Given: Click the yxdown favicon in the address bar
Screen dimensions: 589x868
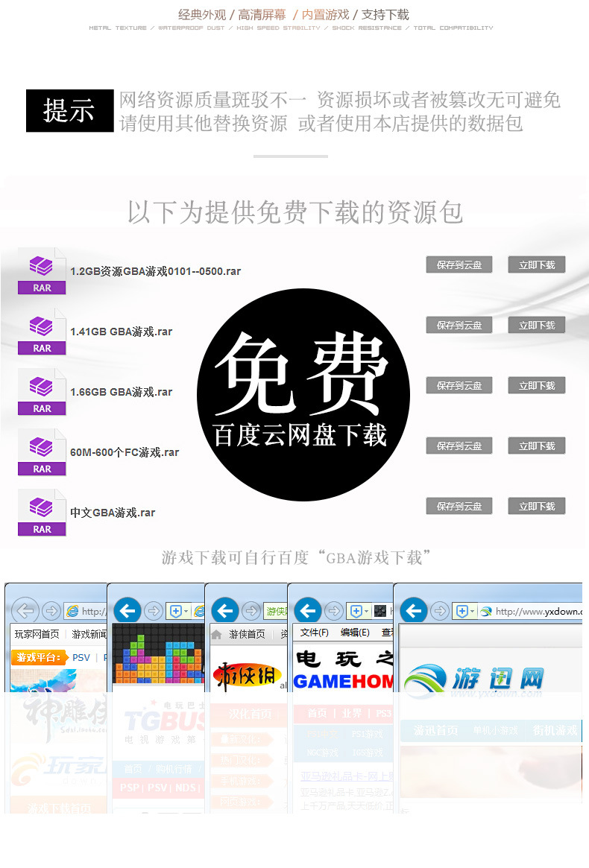Looking at the screenshot, I should pyautogui.click(x=486, y=611).
